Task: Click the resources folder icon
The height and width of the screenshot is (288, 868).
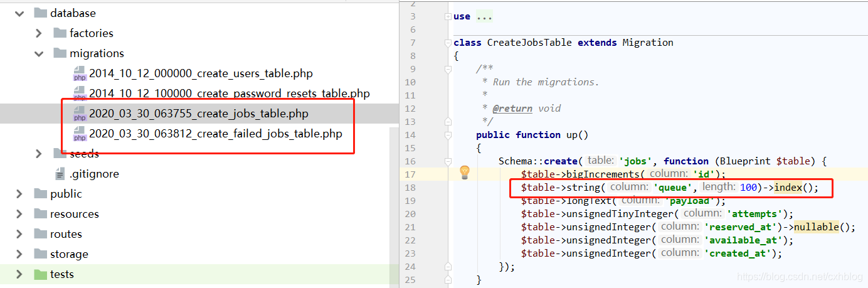Action: pyautogui.click(x=40, y=214)
